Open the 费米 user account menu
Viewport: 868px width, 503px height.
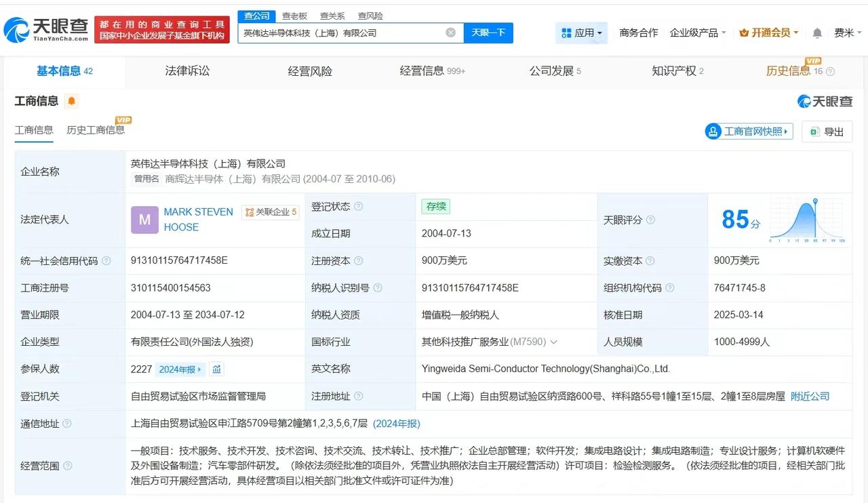coord(848,33)
